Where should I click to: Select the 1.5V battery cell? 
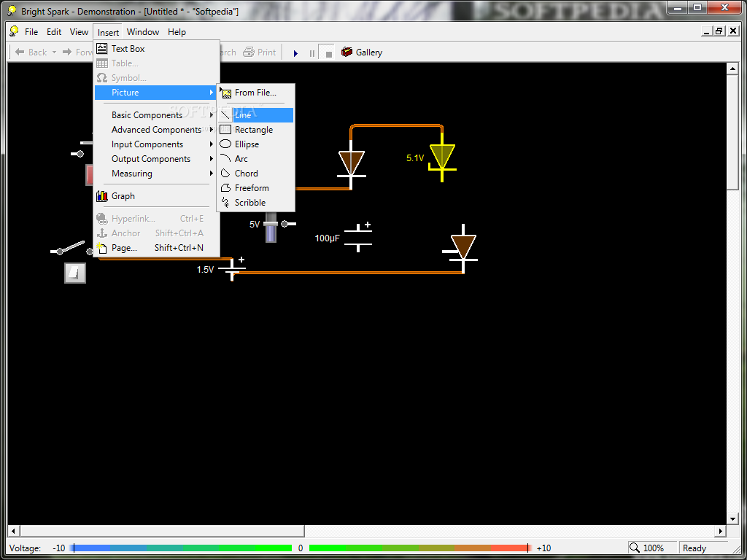(232, 268)
